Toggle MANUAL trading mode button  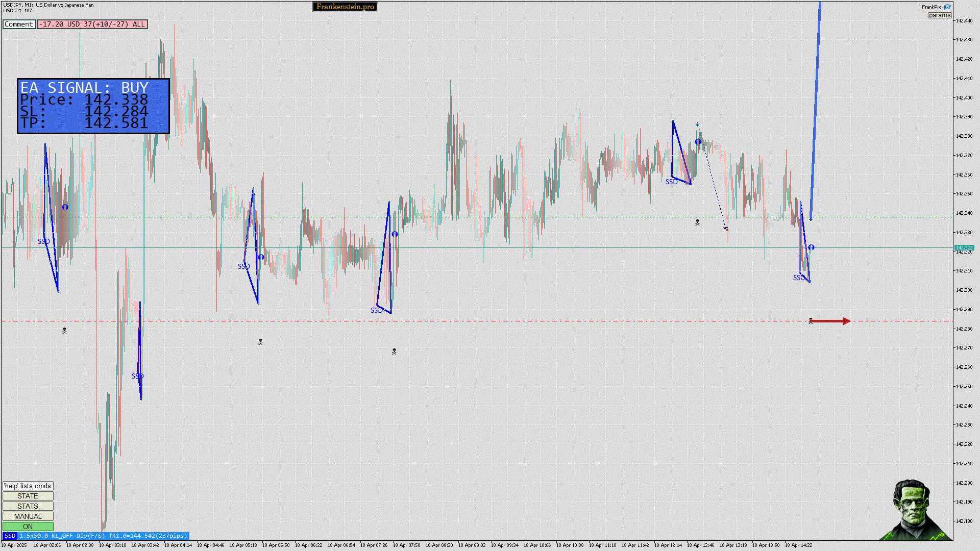(28, 516)
